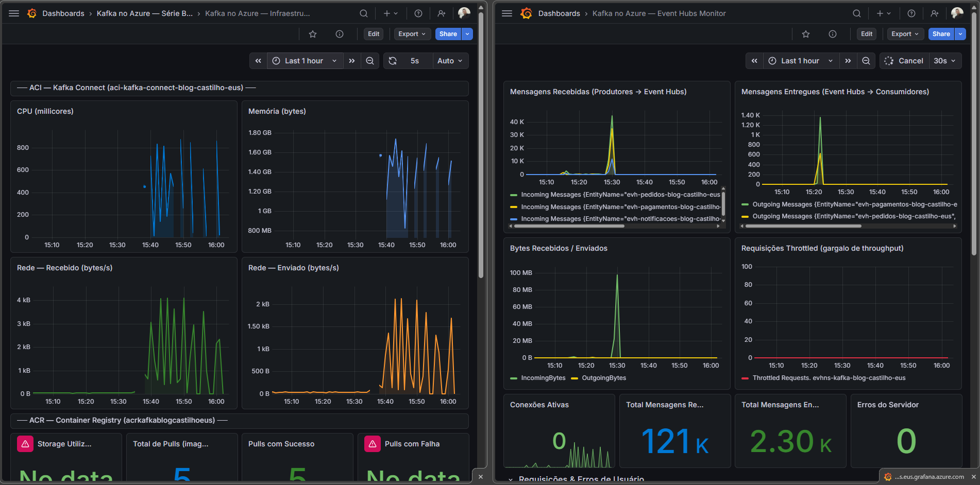
Task: Open help icon in left window
Action: point(418,13)
